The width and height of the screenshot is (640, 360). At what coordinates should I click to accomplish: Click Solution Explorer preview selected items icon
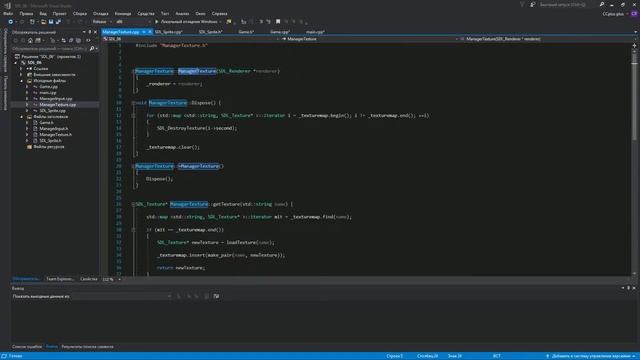(x=88, y=40)
